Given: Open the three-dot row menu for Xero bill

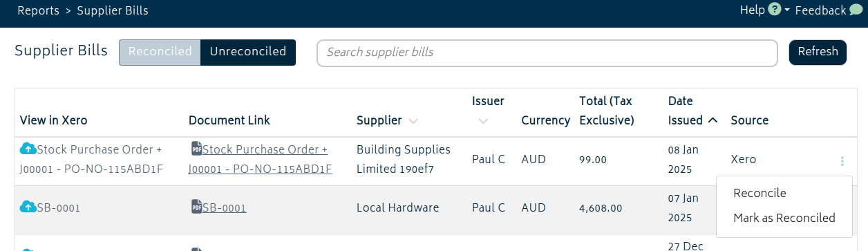Looking at the screenshot, I should (842, 161).
